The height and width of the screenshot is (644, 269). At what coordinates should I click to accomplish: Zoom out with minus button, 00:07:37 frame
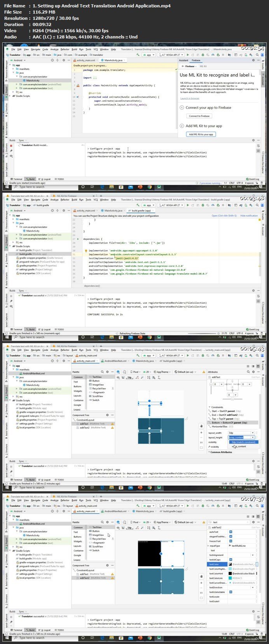click(201, 588)
